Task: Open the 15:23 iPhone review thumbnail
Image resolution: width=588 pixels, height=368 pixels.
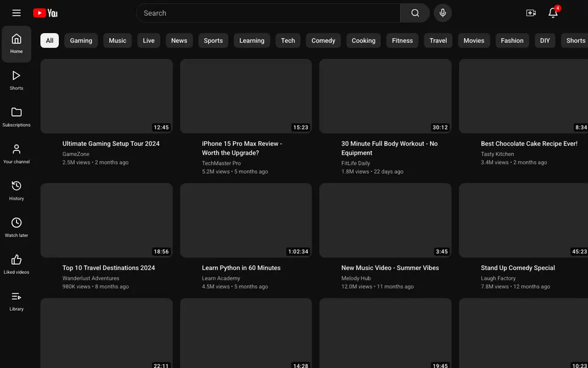Action: point(246,96)
